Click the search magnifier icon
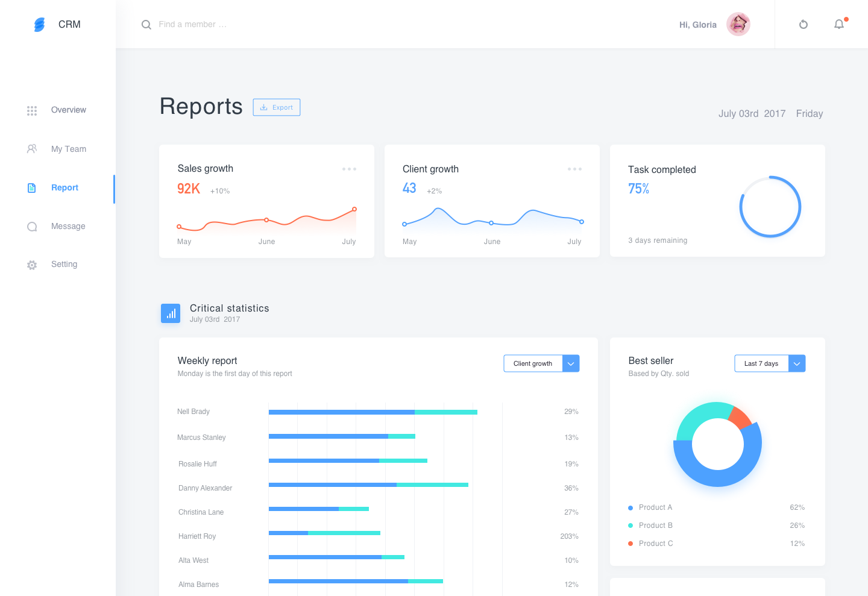This screenshot has width=868, height=596. tap(146, 25)
